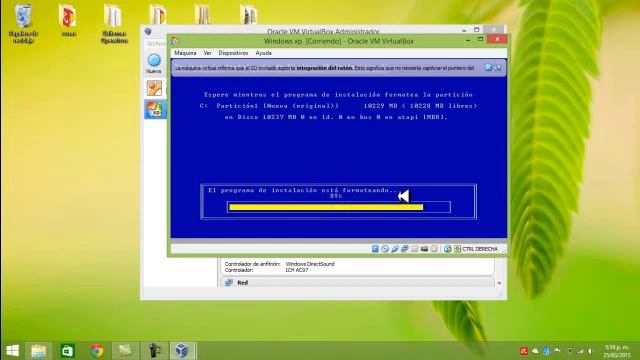Click the 'integración del ratón' notification text
This screenshot has height=360, width=640.
pos(324,68)
